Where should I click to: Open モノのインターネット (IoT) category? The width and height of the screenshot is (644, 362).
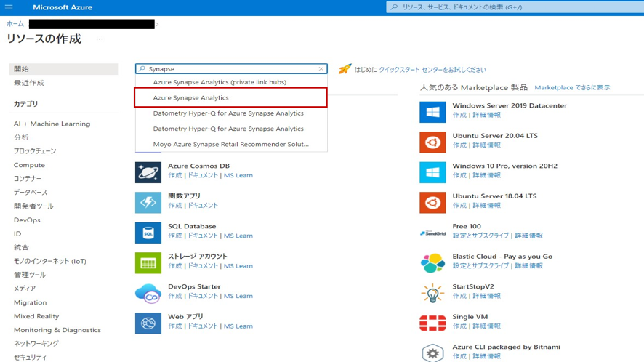(50, 261)
